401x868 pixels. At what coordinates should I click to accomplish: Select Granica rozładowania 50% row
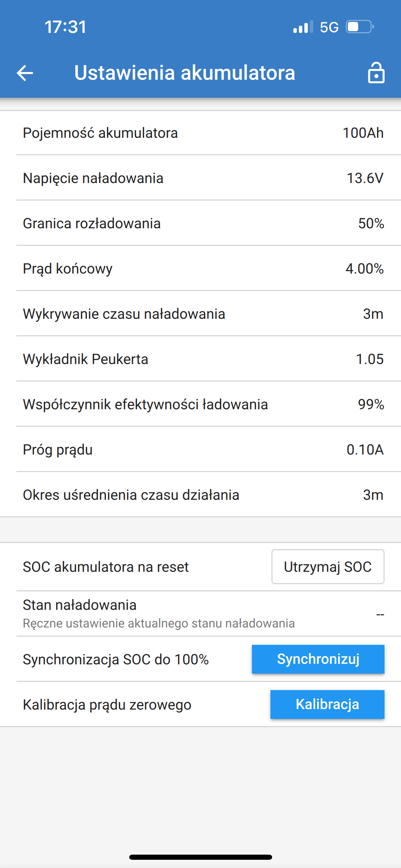click(200, 223)
